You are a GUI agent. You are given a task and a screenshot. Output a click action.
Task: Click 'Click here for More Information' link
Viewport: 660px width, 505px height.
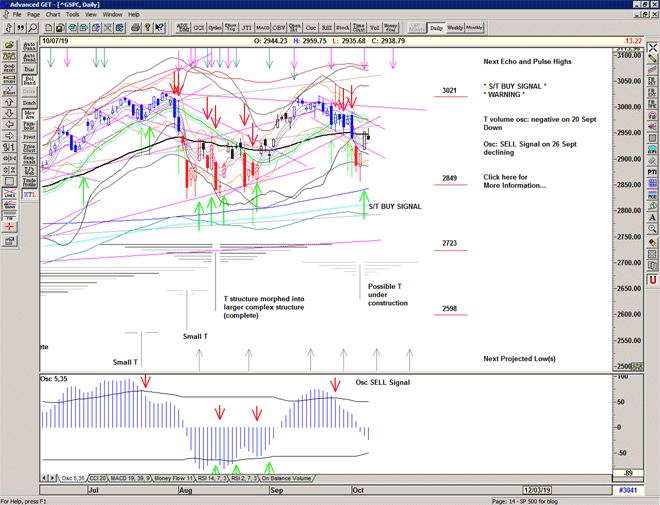click(516, 181)
